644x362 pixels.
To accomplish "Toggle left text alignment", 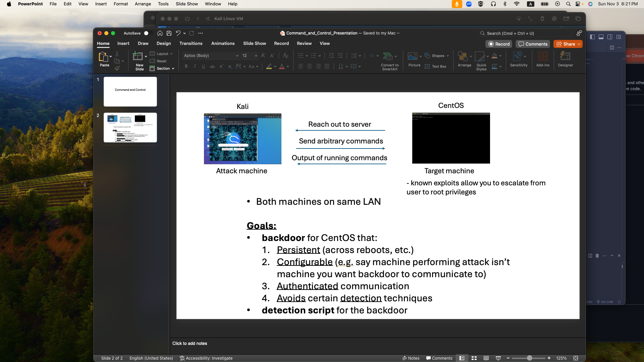I will click(x=301, y=66).
